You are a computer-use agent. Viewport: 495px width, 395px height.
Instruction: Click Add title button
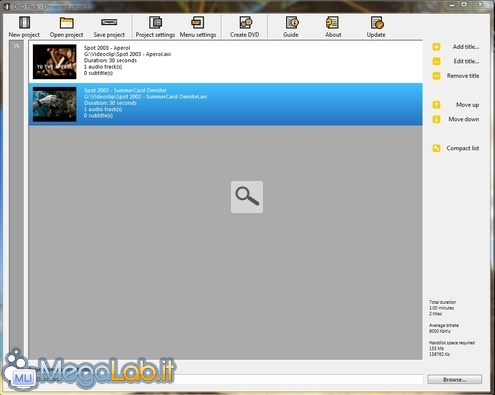point(456,47)
